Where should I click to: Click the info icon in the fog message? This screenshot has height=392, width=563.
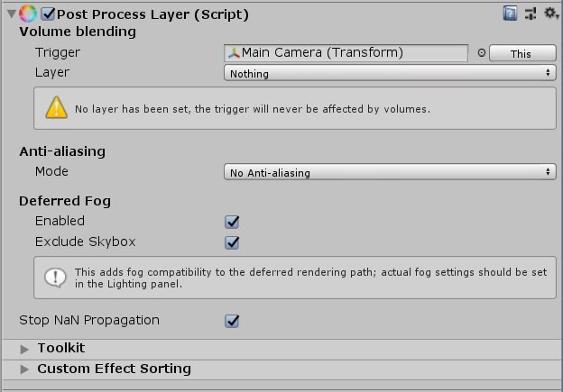57,277
